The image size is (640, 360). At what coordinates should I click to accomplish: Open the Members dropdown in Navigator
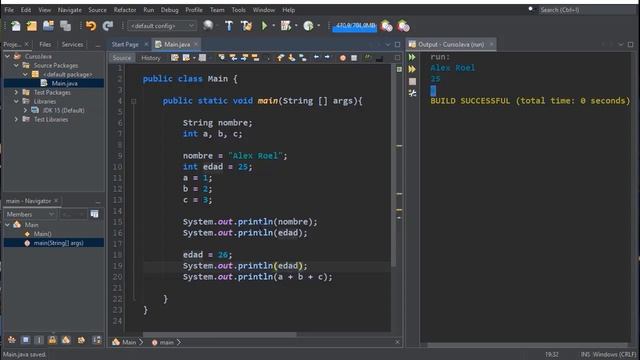click(30, 214)
